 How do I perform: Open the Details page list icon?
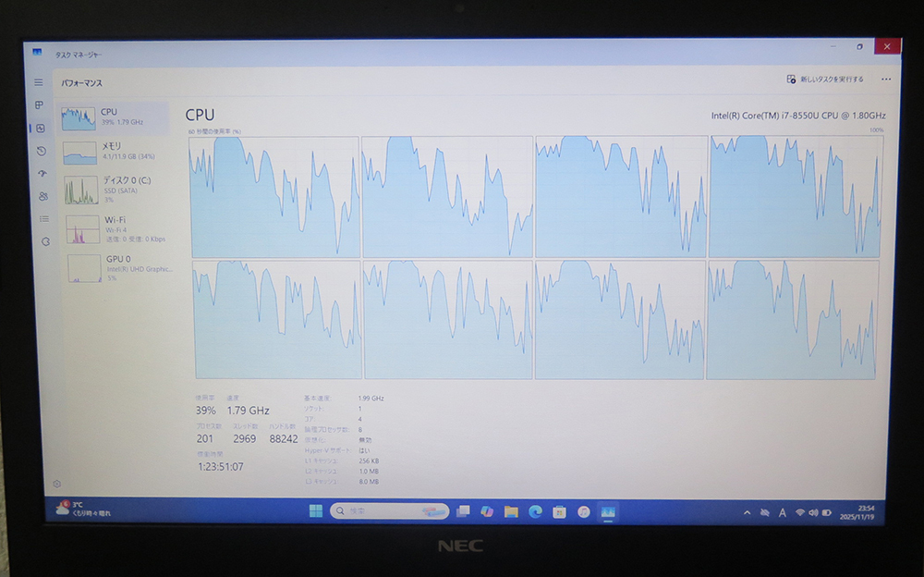point(43,219)
